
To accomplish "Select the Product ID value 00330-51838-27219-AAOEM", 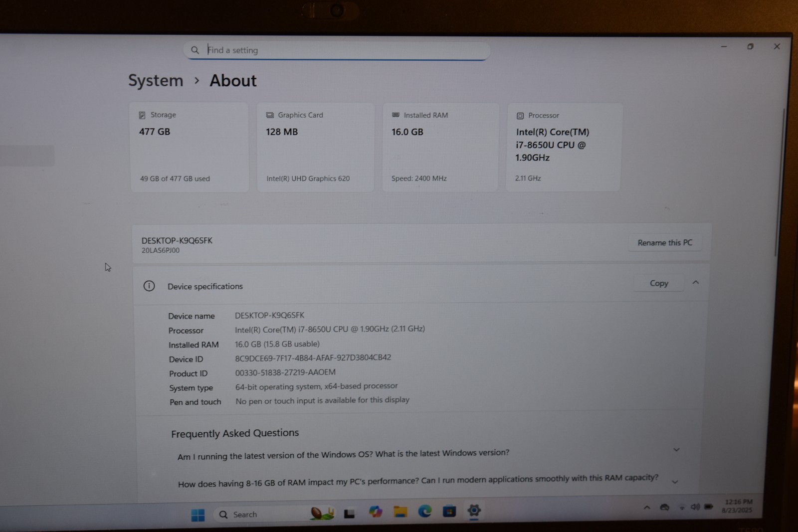I will 285,372.
